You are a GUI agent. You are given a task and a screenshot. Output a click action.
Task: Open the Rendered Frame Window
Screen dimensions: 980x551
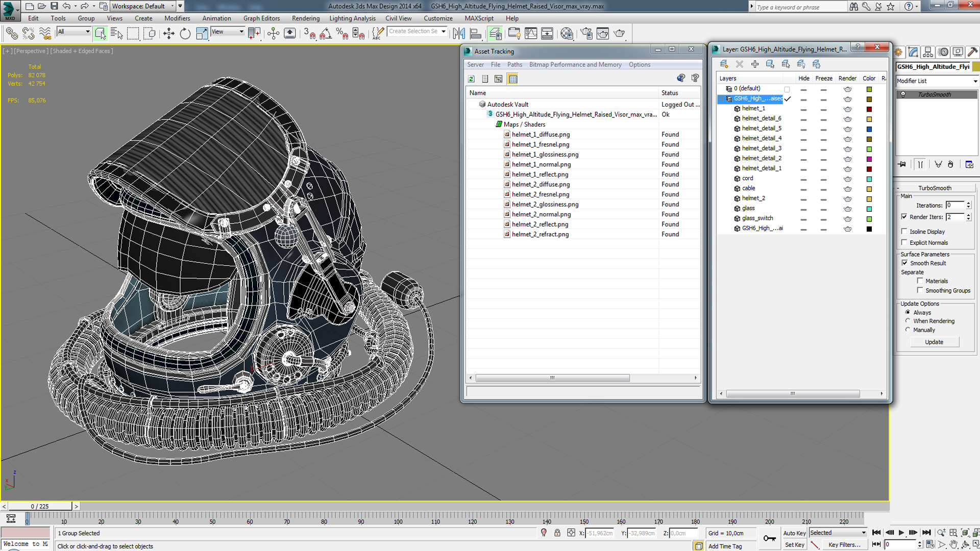pyautogui.click(x=603, y=34)
